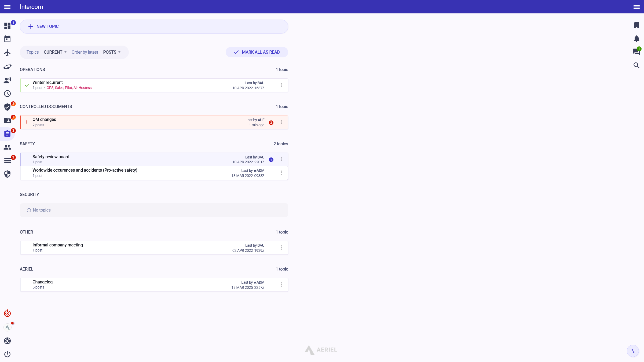Open more options for Changelog topic
The height and width of the screenshot is (362, 644).
(x=281, y=285)
